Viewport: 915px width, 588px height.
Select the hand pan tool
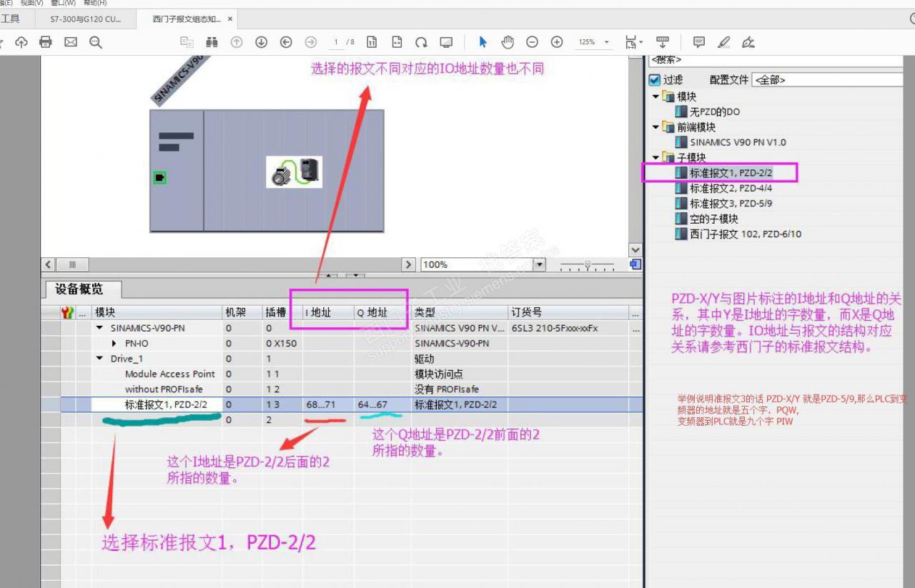pyautogui.click(x=508, y=42)
